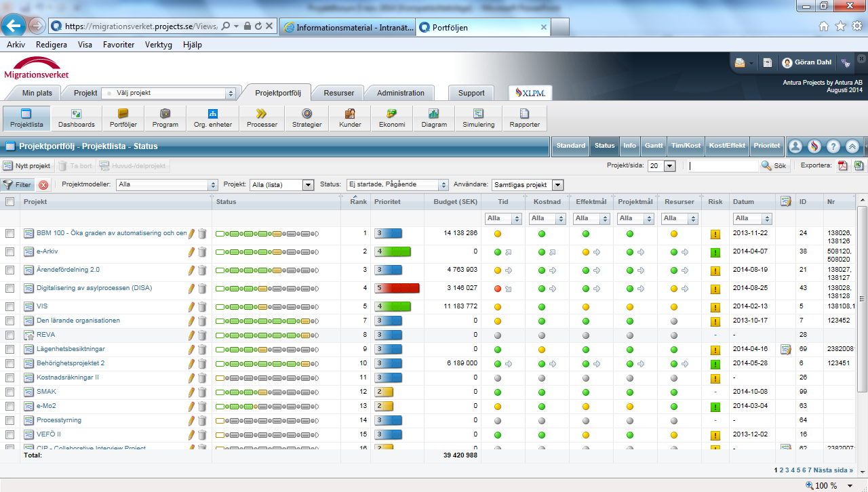
Task: Export list to Excel icon
Action: click(x=859, y=165)
